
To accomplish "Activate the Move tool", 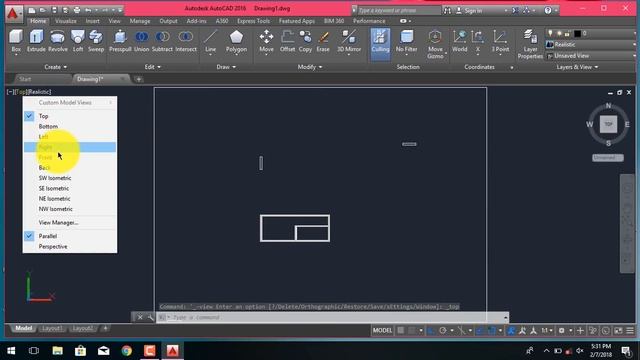I will (x=266, y=41).
